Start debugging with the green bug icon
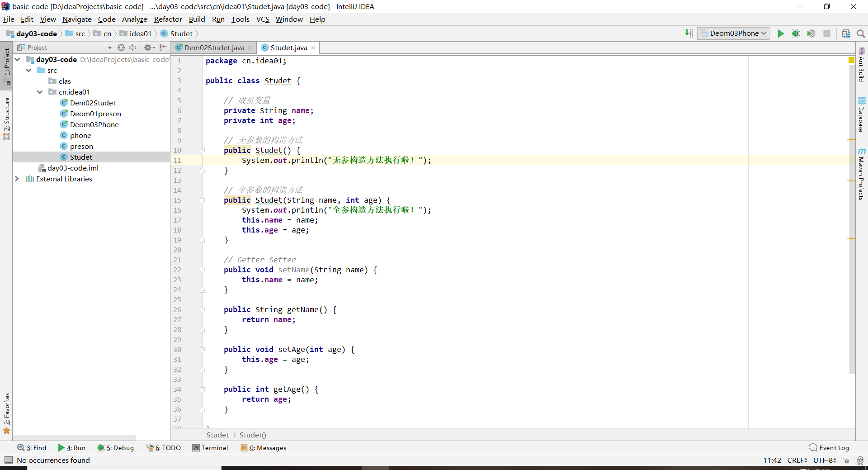 [796, 33]
